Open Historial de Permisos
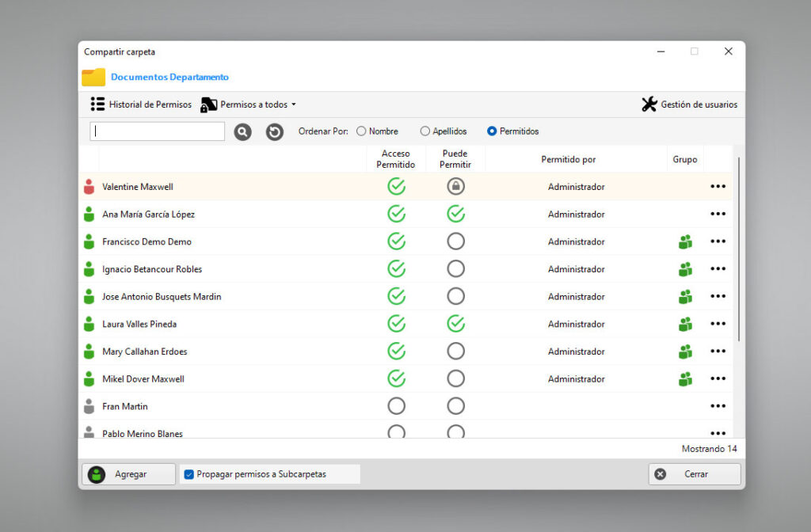The image size is (811, 532). 141,104
